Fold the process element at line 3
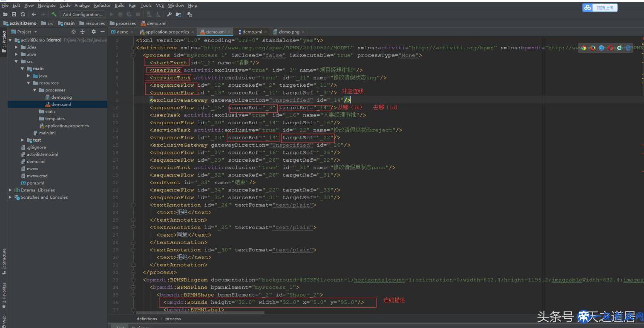Screen dimensions: 644x328 [133, 55]
